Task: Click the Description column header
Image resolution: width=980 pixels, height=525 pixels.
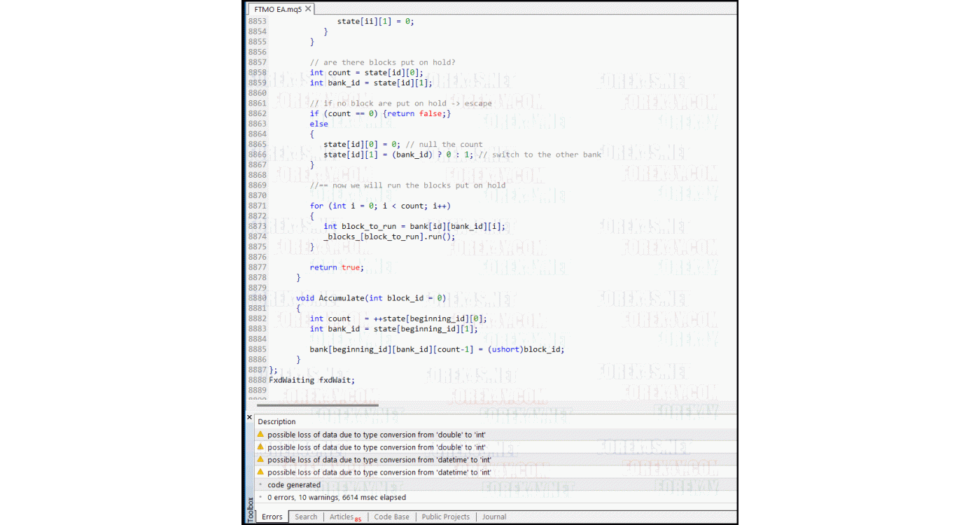Action: (276, 421)
